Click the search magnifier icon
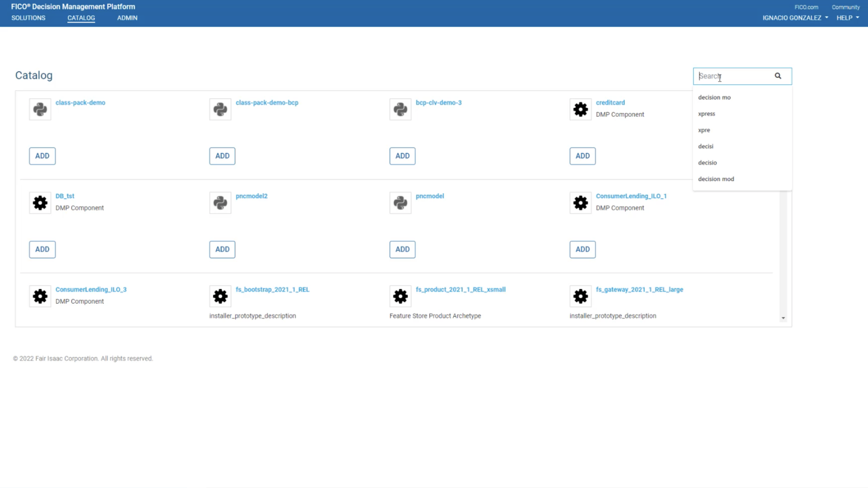868x488 pixels. (778, 76)
